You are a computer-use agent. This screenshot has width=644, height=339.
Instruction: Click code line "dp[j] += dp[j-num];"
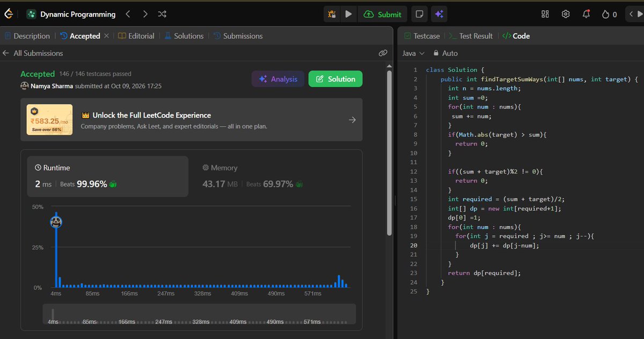[x=504, y=246]
